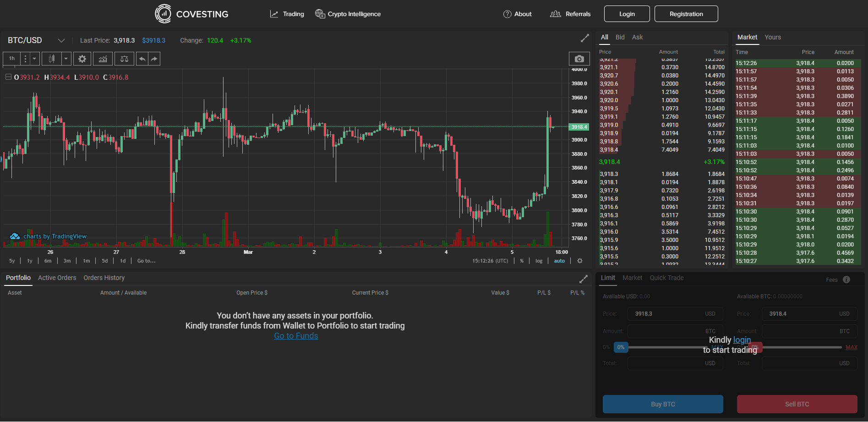Switch to the Active Orders tab
This screenshot has width=868, height=422.
pos(57,278)
